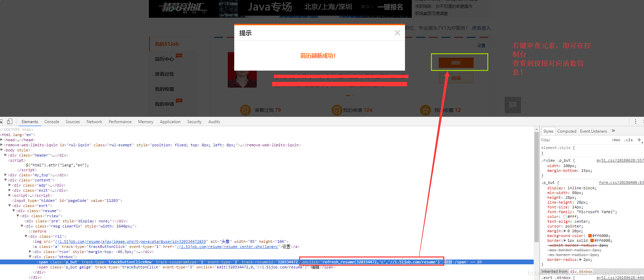Open the my51.css?20180628:446 source link

[x=620, y=278]
